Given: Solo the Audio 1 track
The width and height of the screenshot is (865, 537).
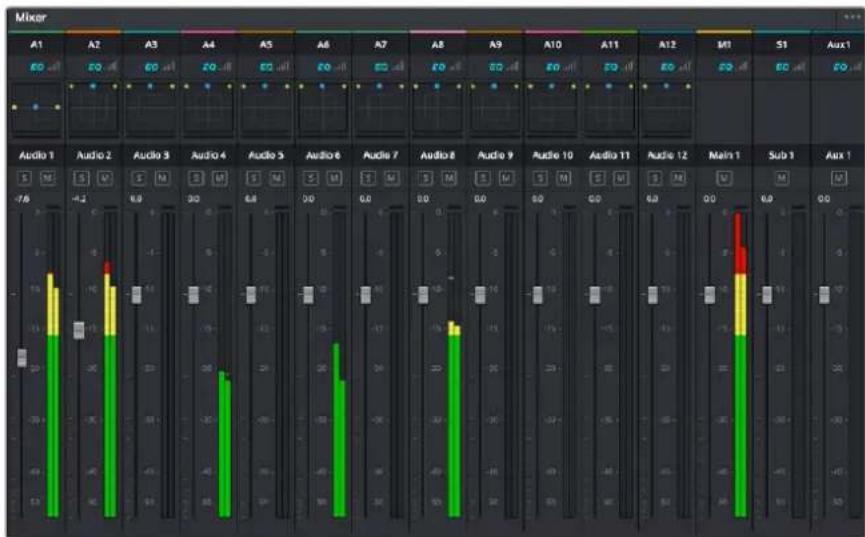Looking at the screenshot, I should [24, 178].
